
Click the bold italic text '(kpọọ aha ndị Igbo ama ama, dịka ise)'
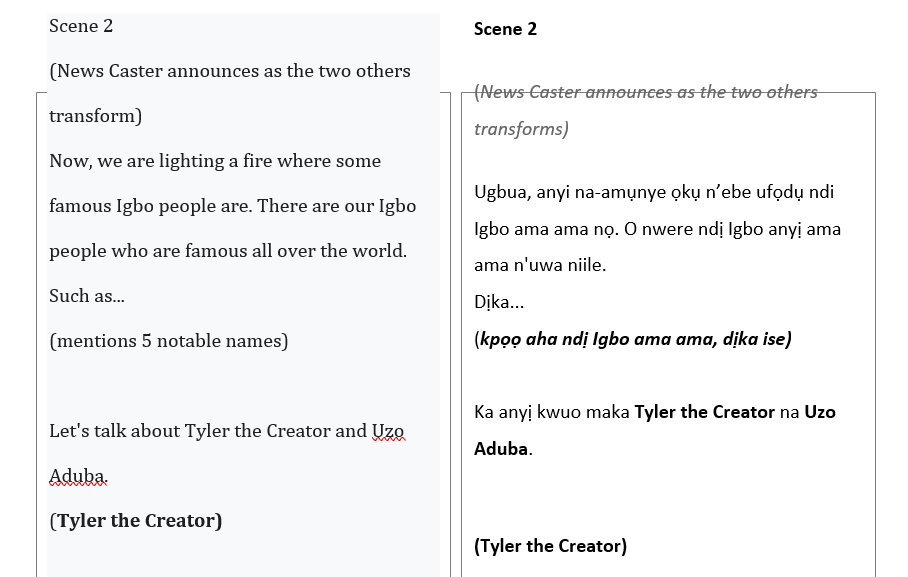[x=633, y=339]
